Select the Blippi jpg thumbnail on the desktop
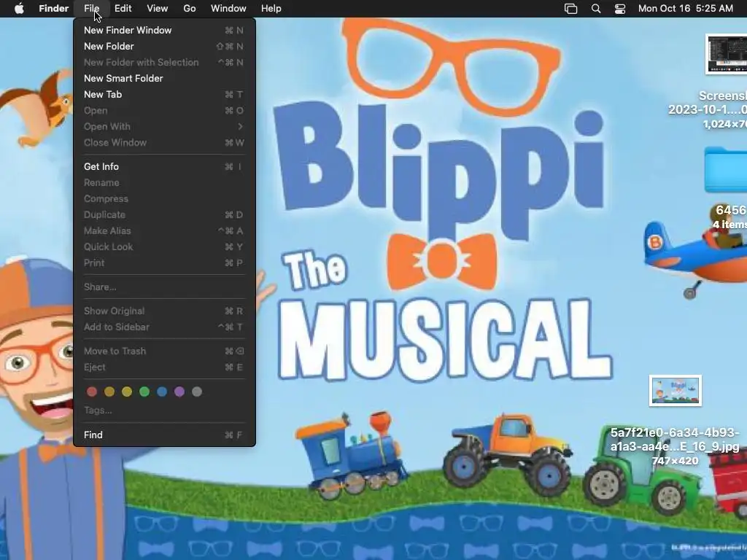The height and width of the screenshot is (560, 747). [675, 391]
